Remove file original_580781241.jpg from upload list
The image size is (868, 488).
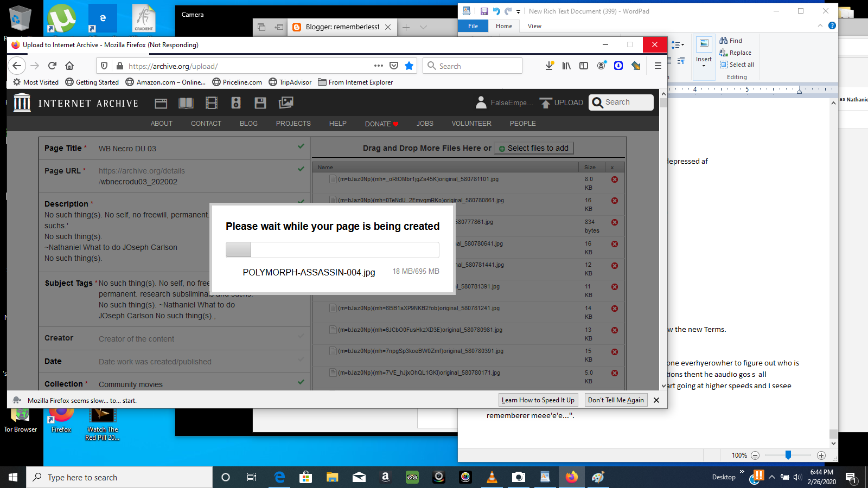615,309
